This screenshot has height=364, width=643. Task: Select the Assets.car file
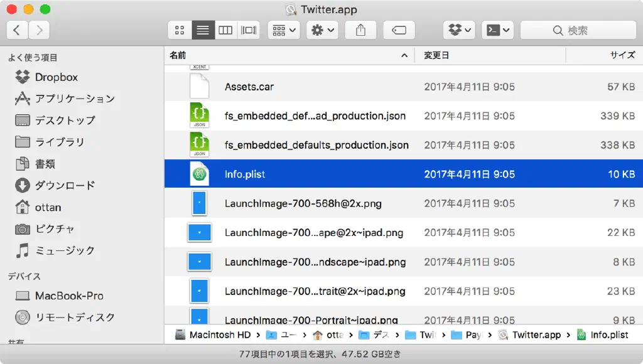pyautogui.click(x=249, y=87)
